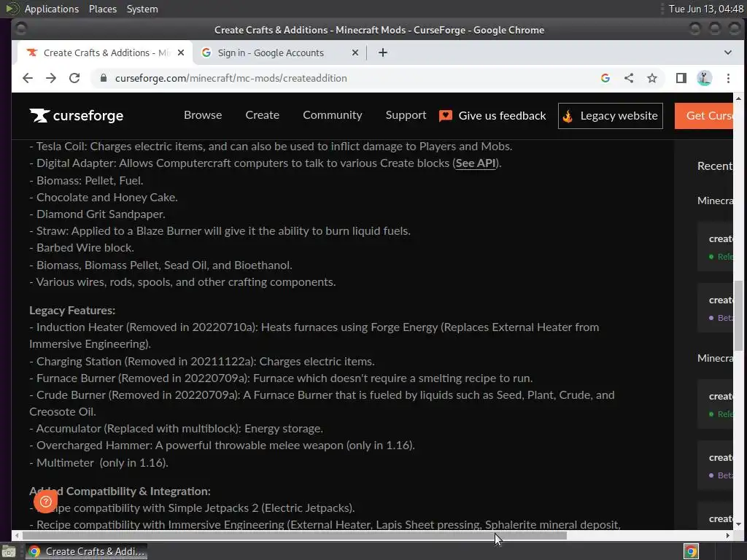Go back using the browser back arrow
Screen dimensions: 747x560
(28, 78)
